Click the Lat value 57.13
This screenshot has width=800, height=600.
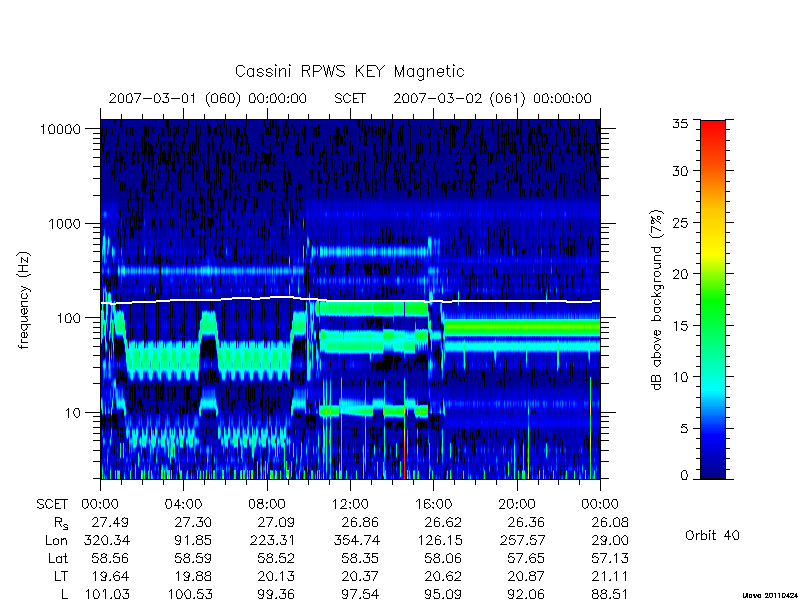coord(610,558)
